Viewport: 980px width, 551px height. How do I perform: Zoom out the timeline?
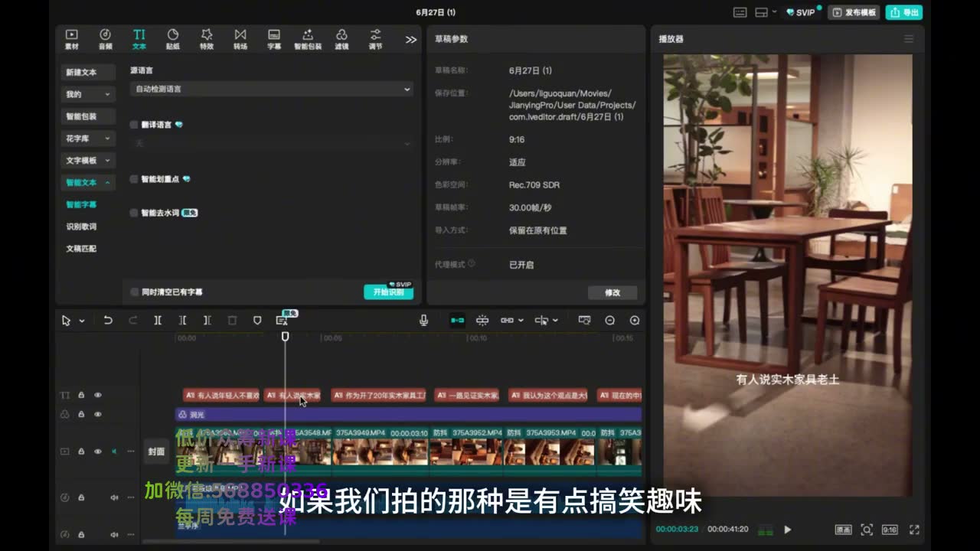tap(609, 321)
